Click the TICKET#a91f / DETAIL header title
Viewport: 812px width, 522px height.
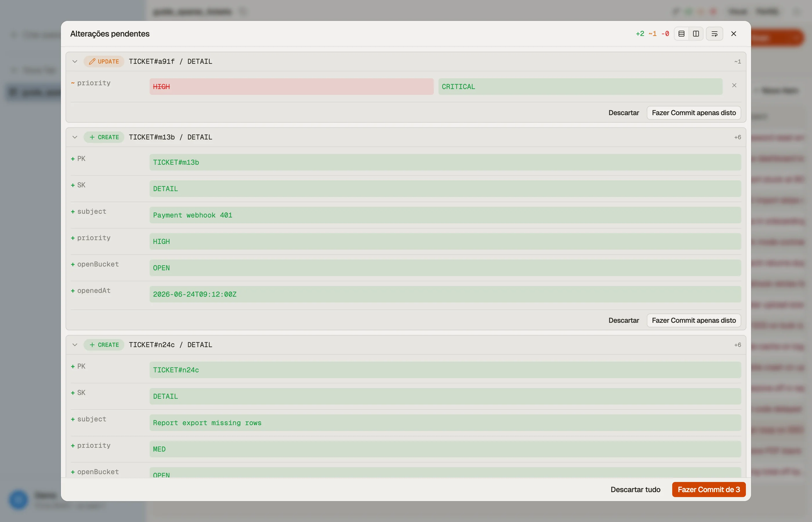[x=171, y=61]
